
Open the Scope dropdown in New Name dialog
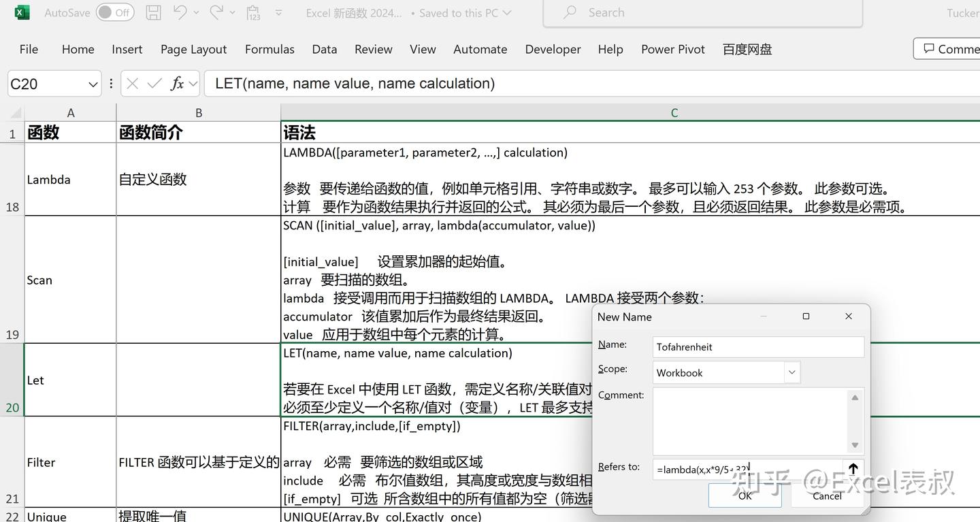point(791,372)
